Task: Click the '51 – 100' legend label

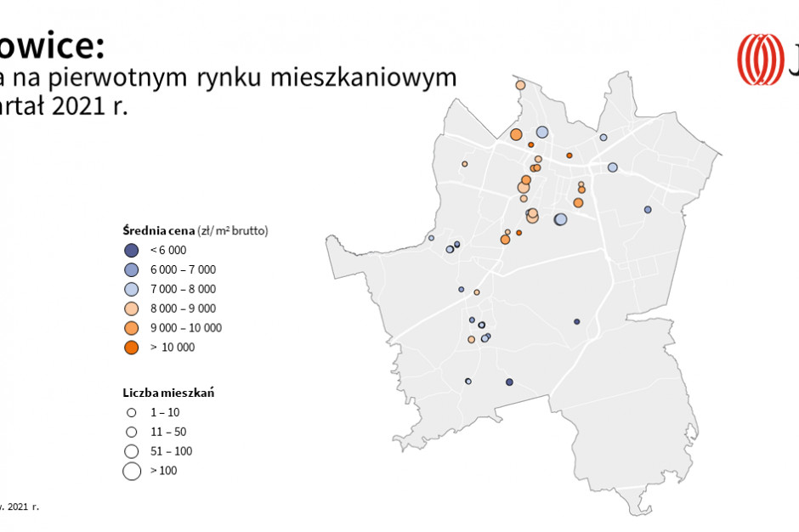Action: [171, 451]
